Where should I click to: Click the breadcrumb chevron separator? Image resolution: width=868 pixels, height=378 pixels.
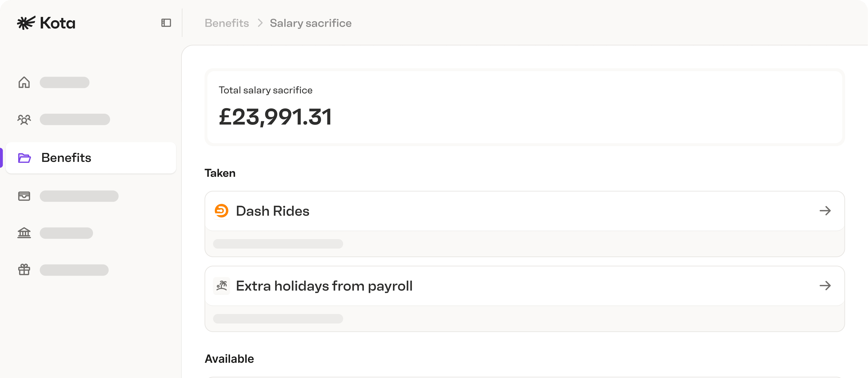[260, 23]
